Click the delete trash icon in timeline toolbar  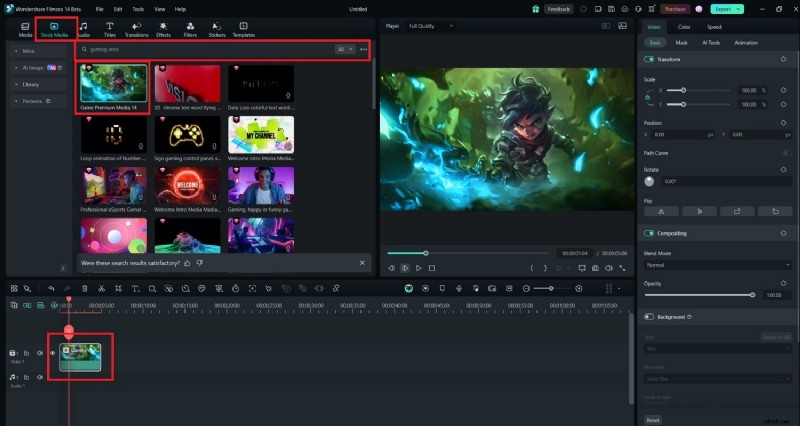click(x=85, y=288)
